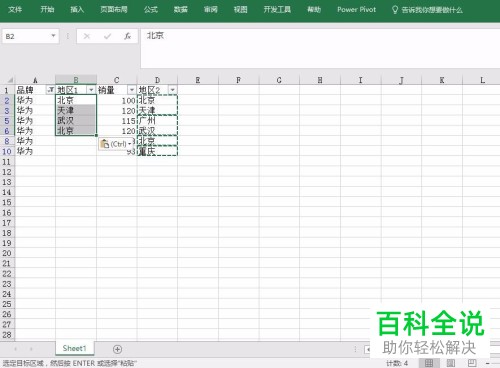
Task: Click cell D10 containing 重庆
Action: point(157,151)
